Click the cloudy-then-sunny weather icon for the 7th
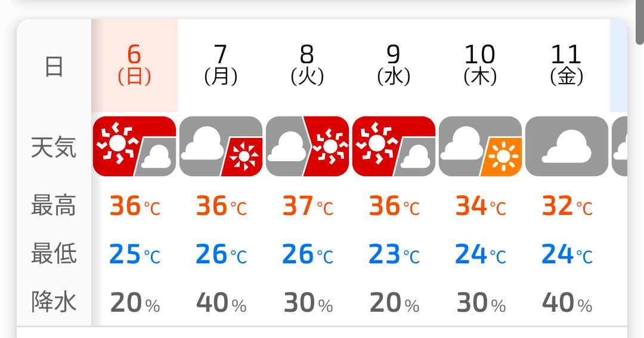644x338 pixels. point(221,146)
